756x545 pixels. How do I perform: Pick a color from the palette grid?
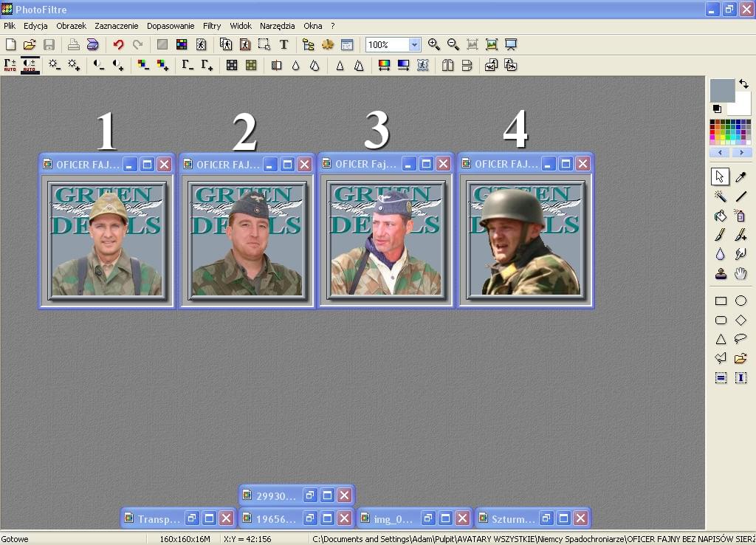pos(730,132)
